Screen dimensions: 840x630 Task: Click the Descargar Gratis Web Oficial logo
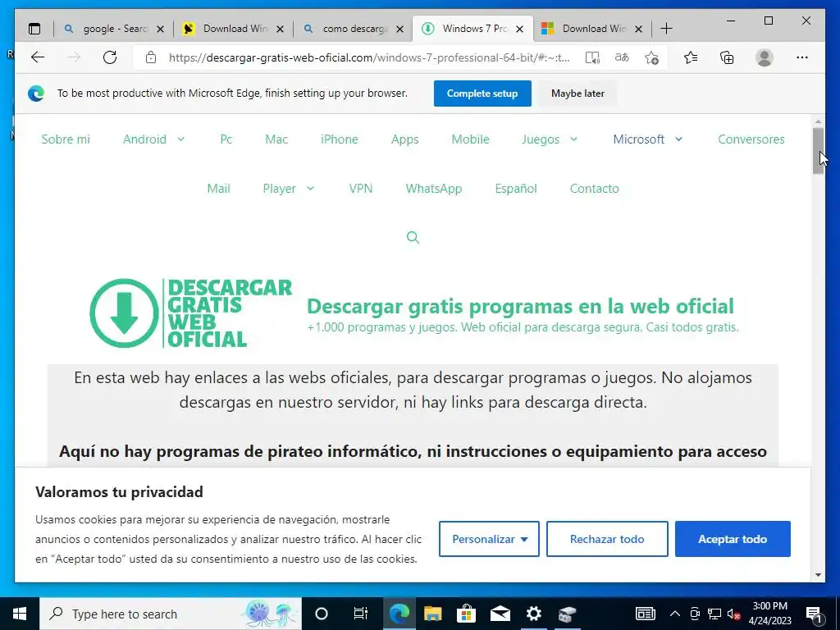click(190, 313)
